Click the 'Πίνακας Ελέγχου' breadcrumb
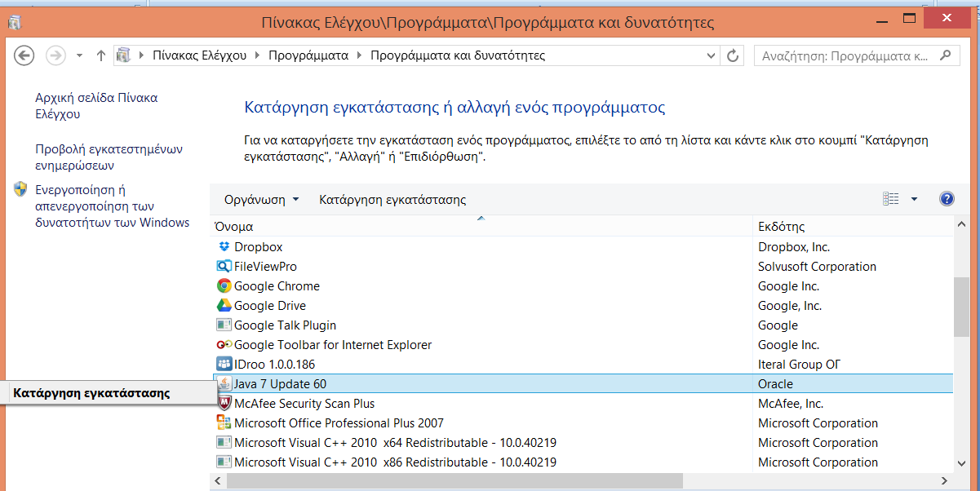 point(200,55)
